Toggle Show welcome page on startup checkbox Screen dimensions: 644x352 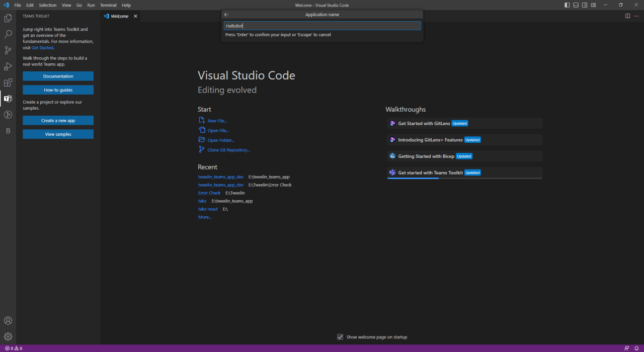(x=340, y=336)
